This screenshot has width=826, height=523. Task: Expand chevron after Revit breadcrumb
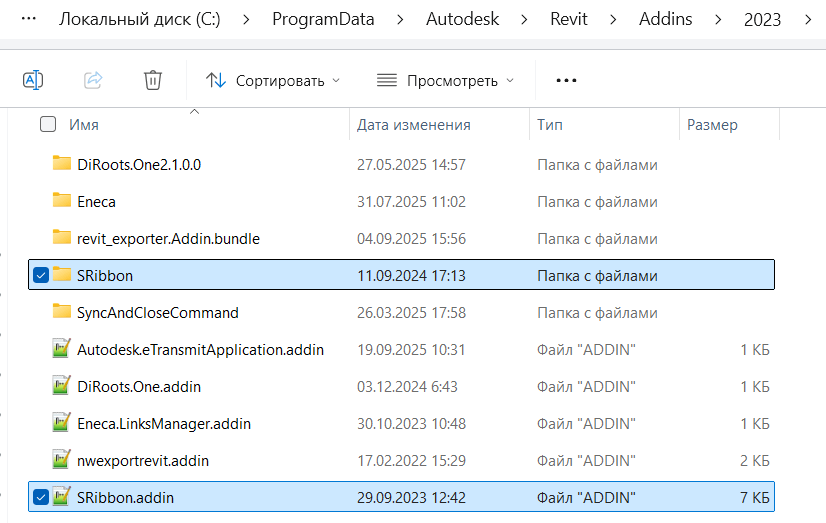coord(613,20)
